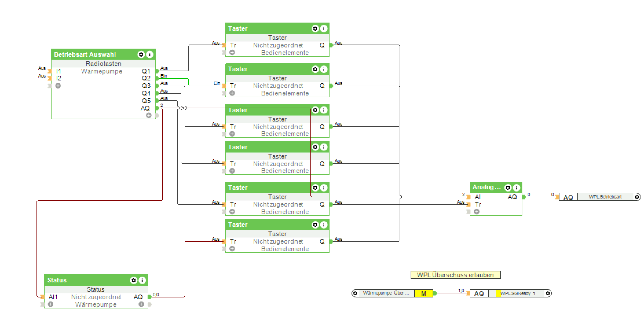Open the Status block settings gear

133,280
